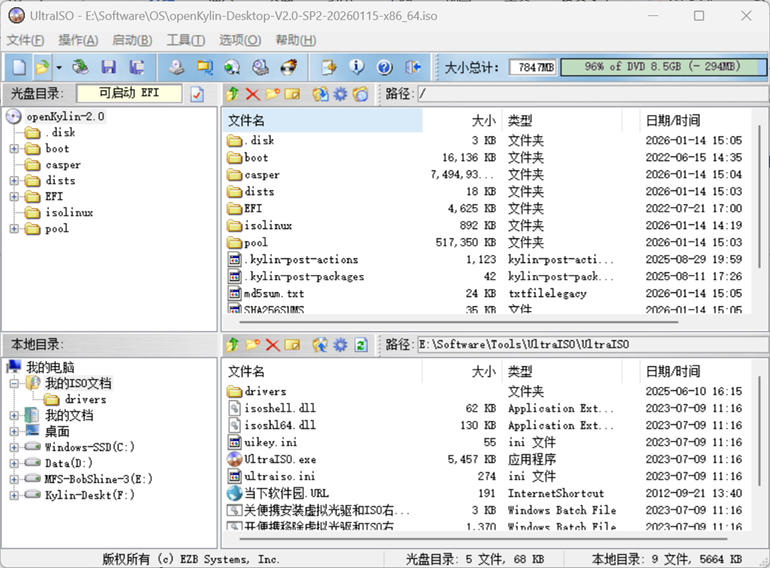Click extract icon in disc pane toolbar
The width and height of the screenshot is (770, 568).
pyautogui.click(x=320, y=94)
